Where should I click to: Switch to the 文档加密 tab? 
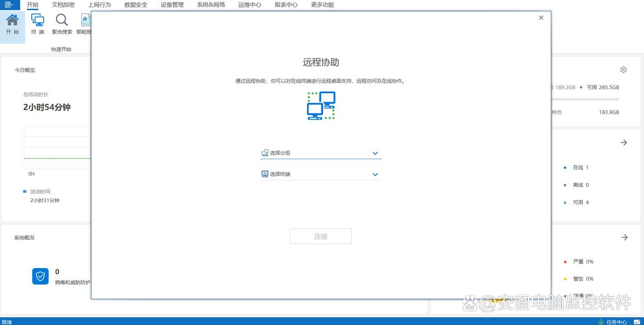63,5
